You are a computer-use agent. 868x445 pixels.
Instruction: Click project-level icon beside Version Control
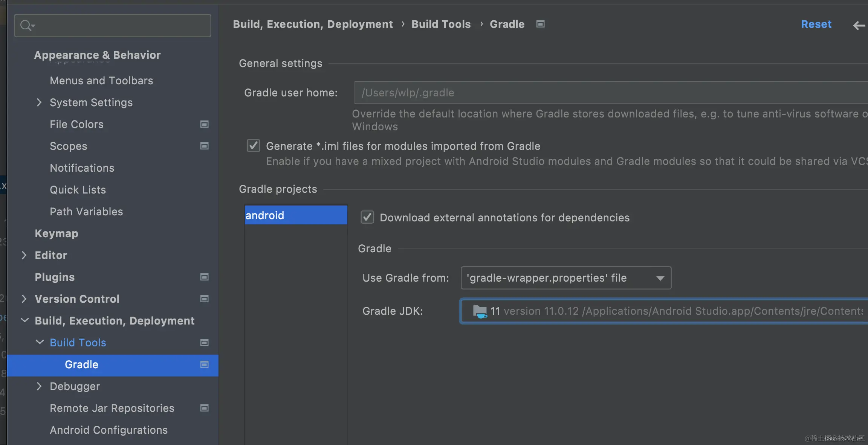pos(204,299)
